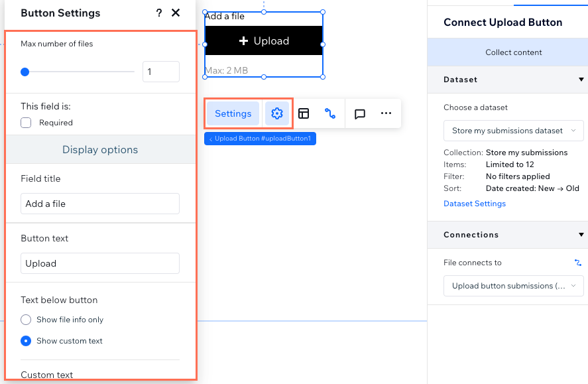Click the connect to data icon
Image resolution: width=588 pixels, height=384 pixels.
click(x=330, y=113)
